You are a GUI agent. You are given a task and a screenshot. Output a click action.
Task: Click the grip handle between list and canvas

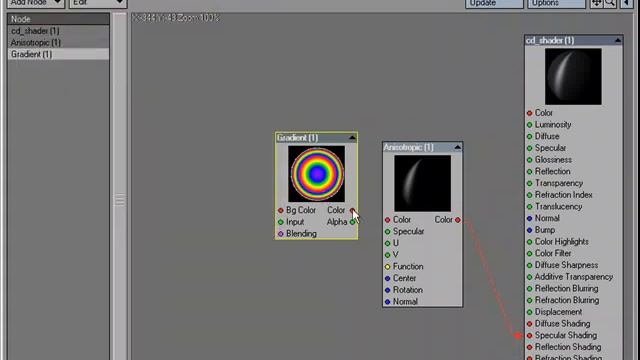point(120,200)
